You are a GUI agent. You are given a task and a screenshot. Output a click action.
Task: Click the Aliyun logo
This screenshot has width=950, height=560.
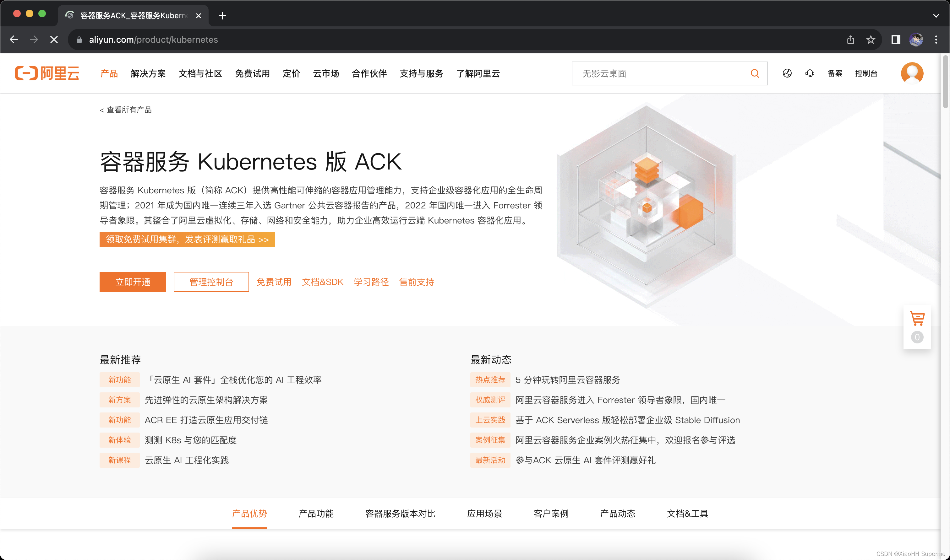[x=47, y=73]
